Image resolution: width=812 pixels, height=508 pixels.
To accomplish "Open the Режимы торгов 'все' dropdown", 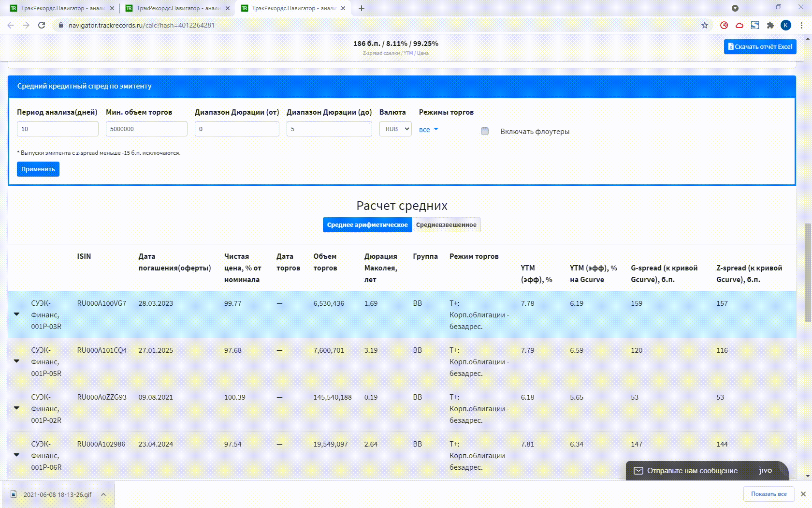I will pyautogui.click(x=428, y=130).
